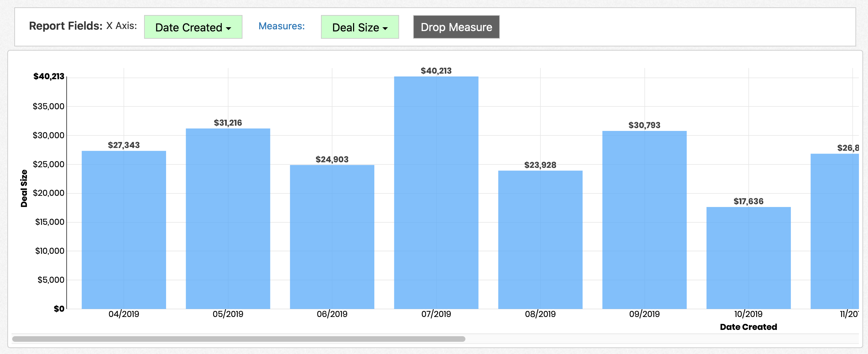Click the Measures link
The width and height of the screenshot is (868, 354).
coord(281,26)
